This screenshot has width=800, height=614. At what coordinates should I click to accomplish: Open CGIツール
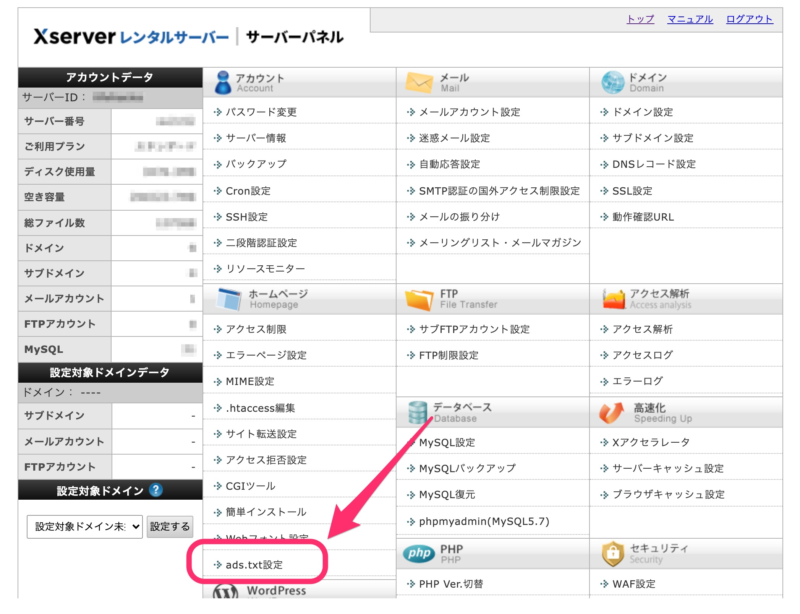pyautogui.click(x=251, y=486)
